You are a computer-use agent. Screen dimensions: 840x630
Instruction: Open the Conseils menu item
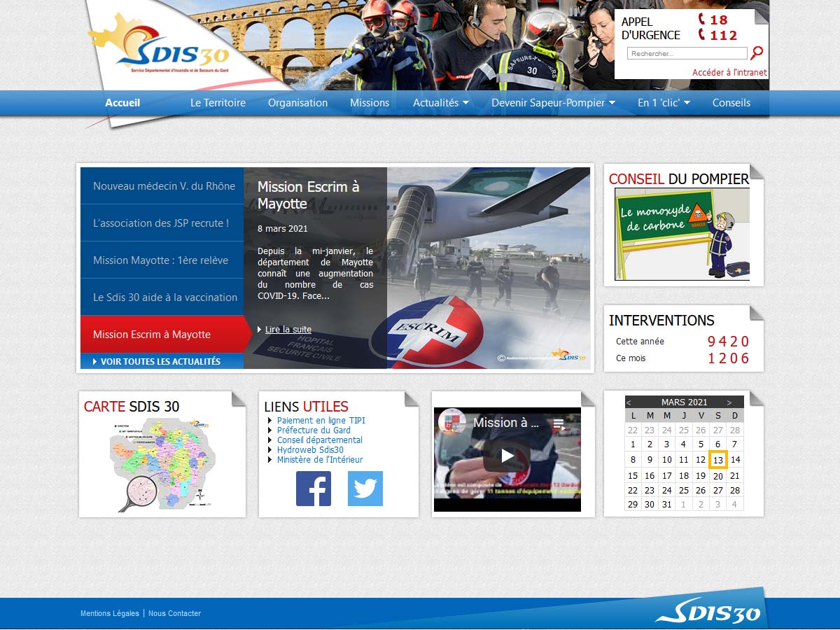[x=731, y=103]
